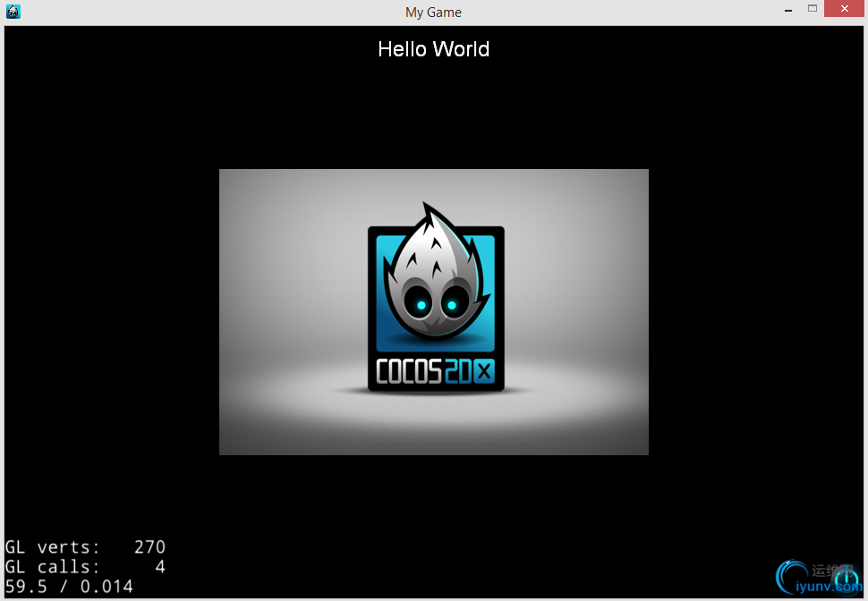Click the "My Game" window title
The image size is (868, 601).
click(x=433, y=13)
